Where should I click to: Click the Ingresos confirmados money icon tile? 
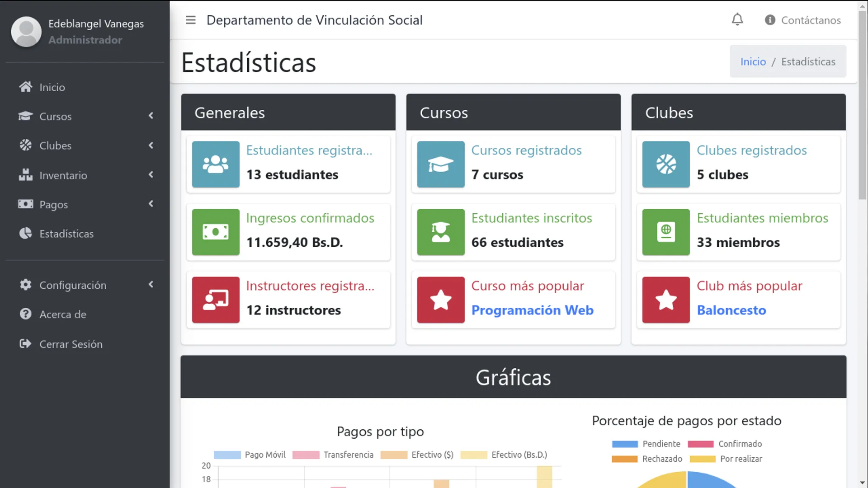click(216, 232)
